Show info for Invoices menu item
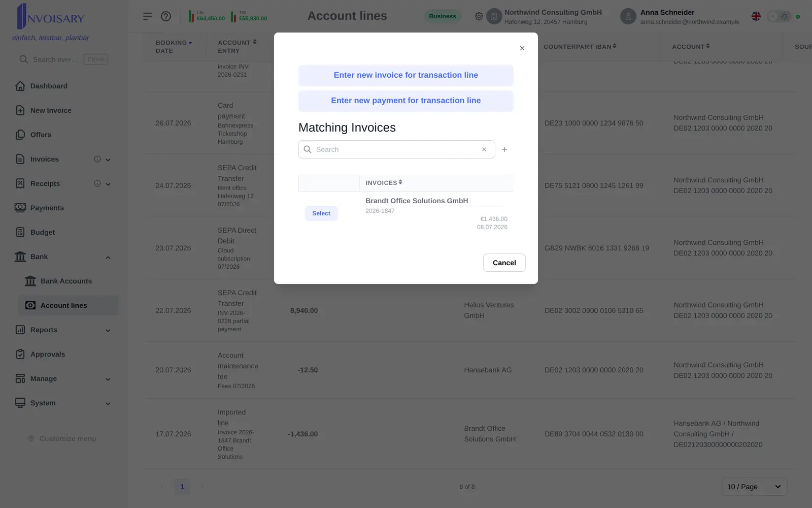Screen dimensions: 812x508 [x=97, y=159]
